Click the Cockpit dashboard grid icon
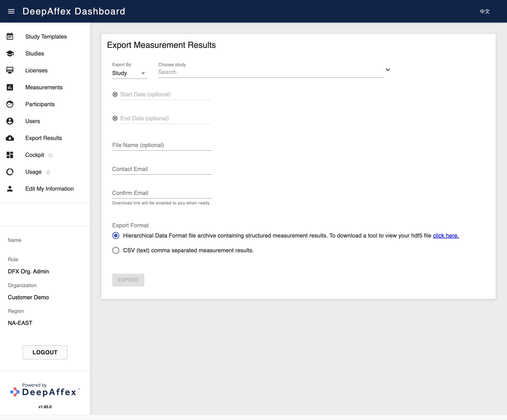Viewport: 507px width, 420px height. coord(10,155)
